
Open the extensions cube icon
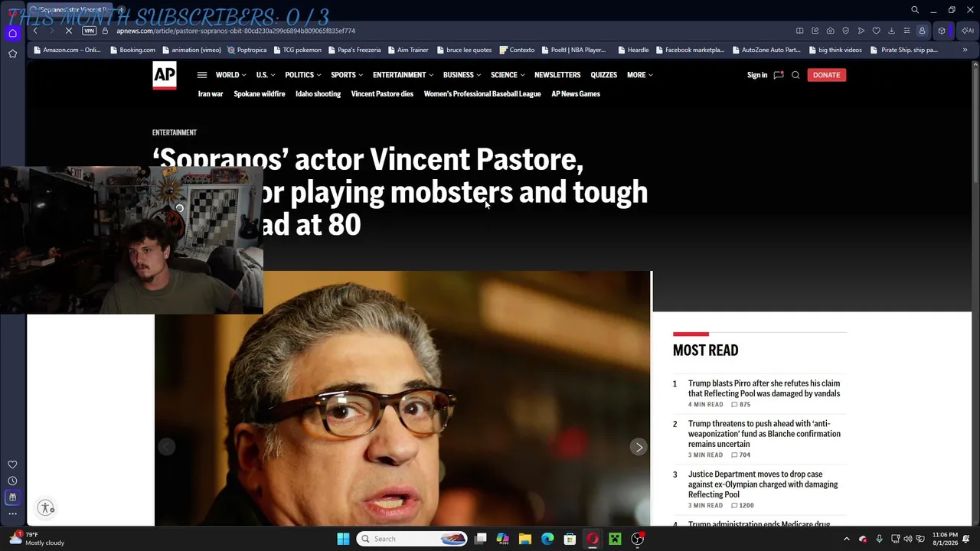942,31
